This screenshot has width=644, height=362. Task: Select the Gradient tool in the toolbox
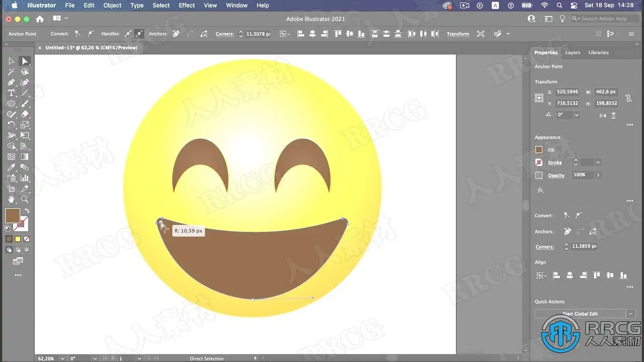click(25, 157)
